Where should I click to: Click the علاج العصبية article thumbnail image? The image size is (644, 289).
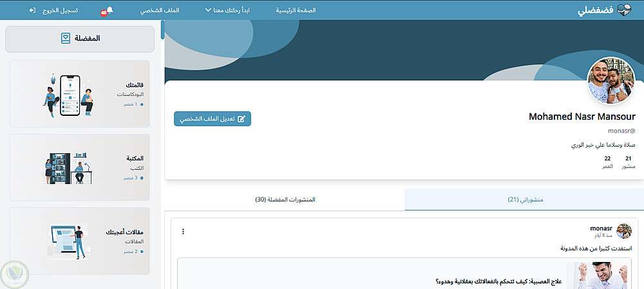point(598,276)
